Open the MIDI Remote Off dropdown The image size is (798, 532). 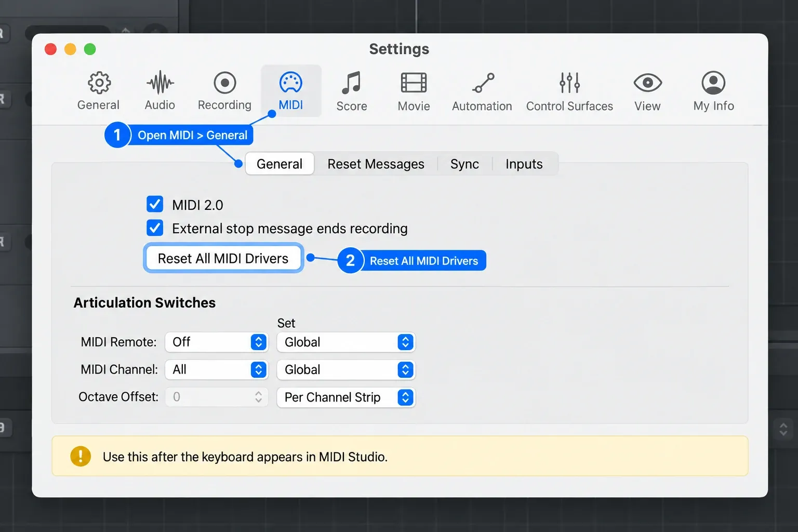click(x=217, y=342)
